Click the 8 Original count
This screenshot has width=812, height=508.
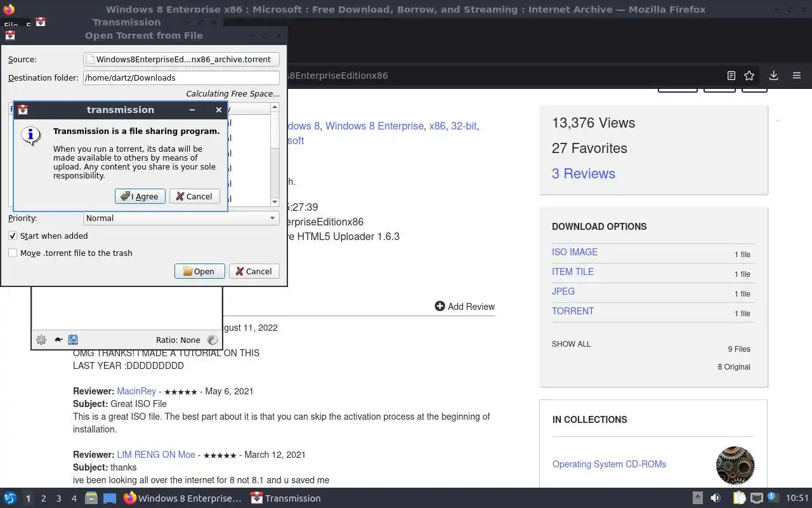[733, 367]
